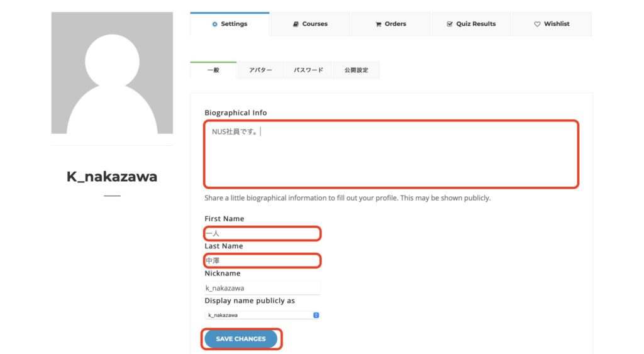Open the Wishlist tab
This screenshot has width=644, height=354.
point(552,24)
